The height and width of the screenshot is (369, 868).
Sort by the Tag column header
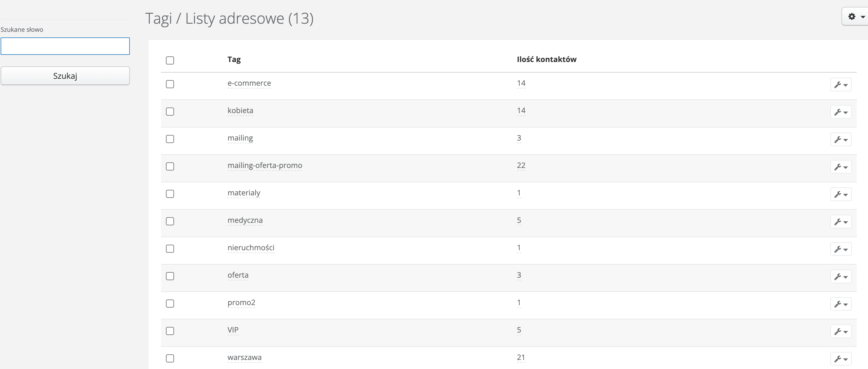(x=234, y=59)
